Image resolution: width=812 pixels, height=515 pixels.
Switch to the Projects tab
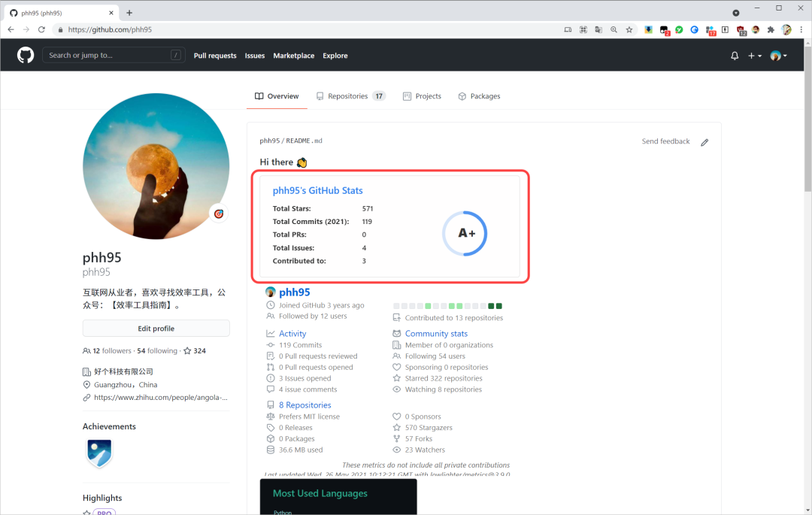pyautogui.click(x=422, y=96)
